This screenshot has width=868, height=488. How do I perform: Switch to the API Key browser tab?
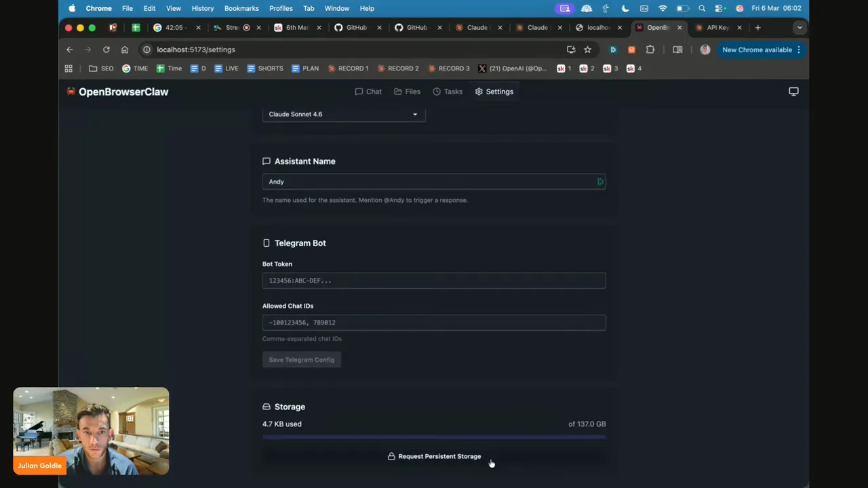tap(718, 28)
